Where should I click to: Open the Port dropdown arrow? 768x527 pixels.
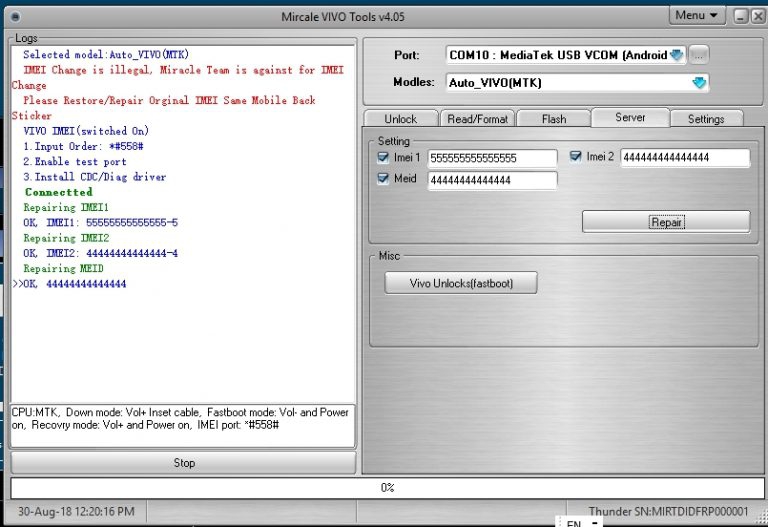677,55
